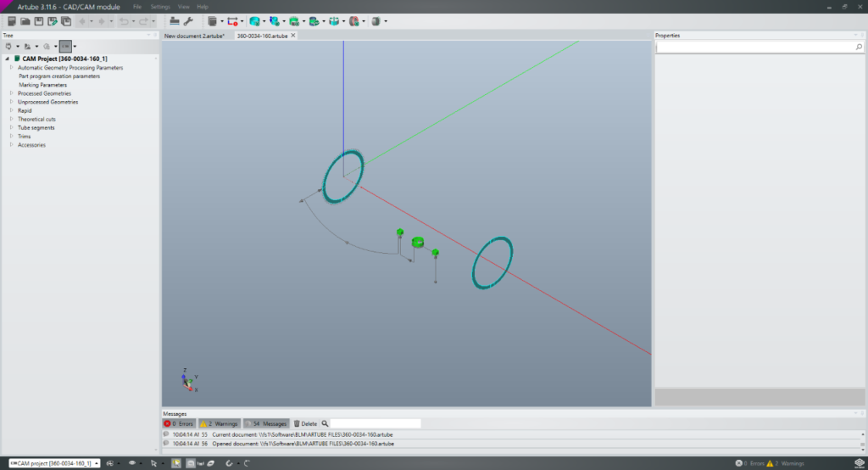Screen dimensions: 868x470
Task: Click the Open file folder icon
Action: click(x=25, y=20)
